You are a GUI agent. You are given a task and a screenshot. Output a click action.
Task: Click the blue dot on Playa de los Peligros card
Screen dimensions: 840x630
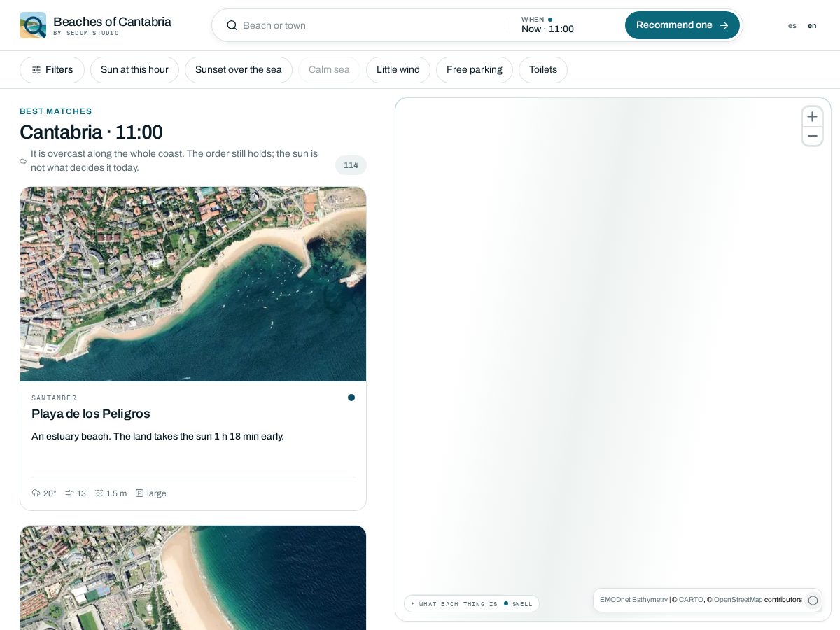(x=351, y=398)
